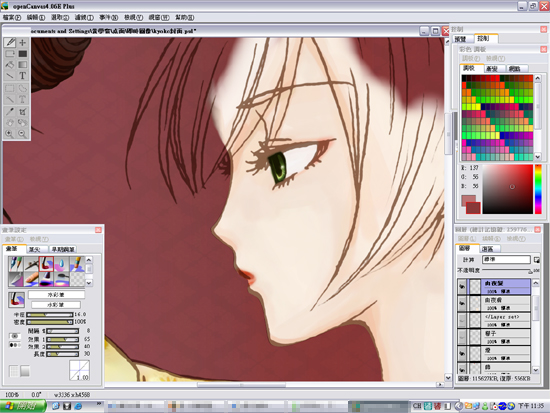Hide the 由夜膚 layer with its eye

coord(462,304)
